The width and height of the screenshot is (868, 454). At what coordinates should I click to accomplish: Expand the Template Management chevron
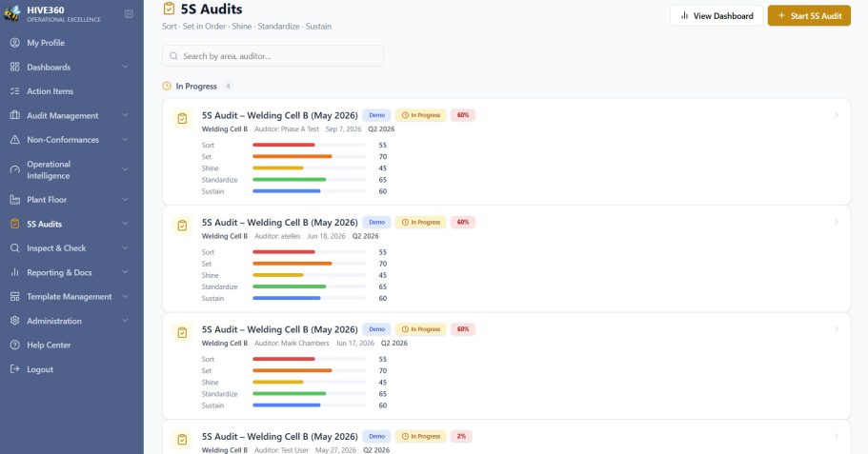tap(125, 297)
